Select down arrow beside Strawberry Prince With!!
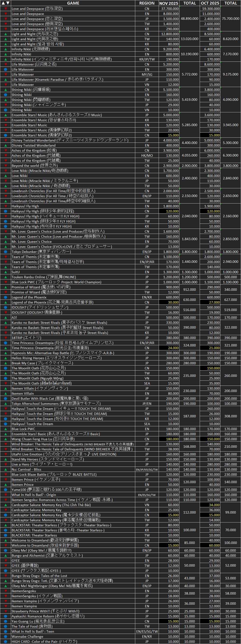 [6, 611]
